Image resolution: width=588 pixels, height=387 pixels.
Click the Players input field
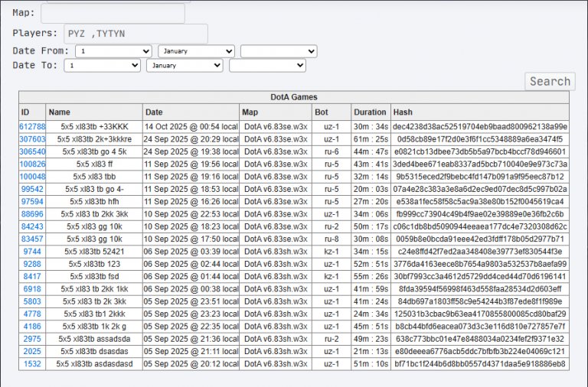click(136, 34)
